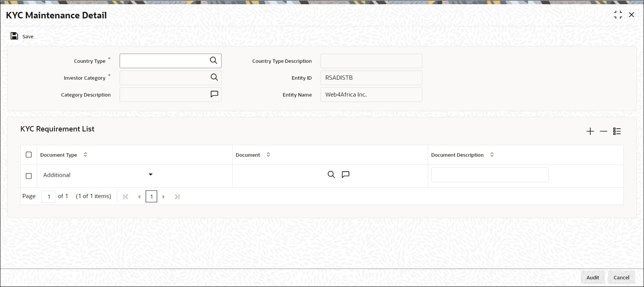Screen dimensions: 644x287
Task: Select current page 1 button
Action: [152, 197]
